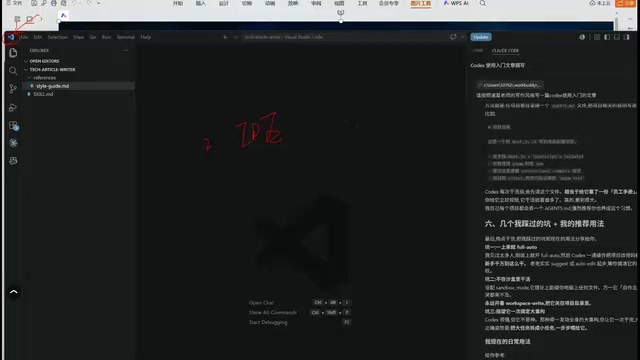Open the dropdown arrow beside the chat icon
Image resolution: width=640 pixels, height=360 pixels.
point(462,37)
